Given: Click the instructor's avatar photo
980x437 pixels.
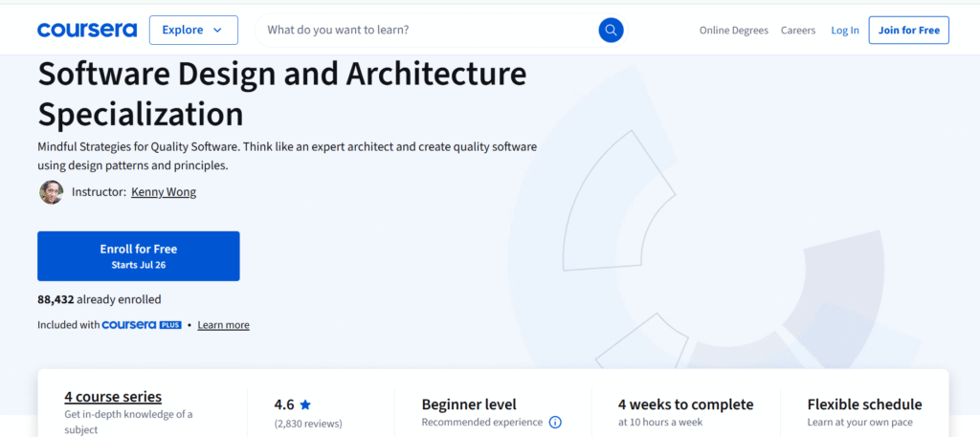Looking at the screenshot, I should click(x=52, y=192).
